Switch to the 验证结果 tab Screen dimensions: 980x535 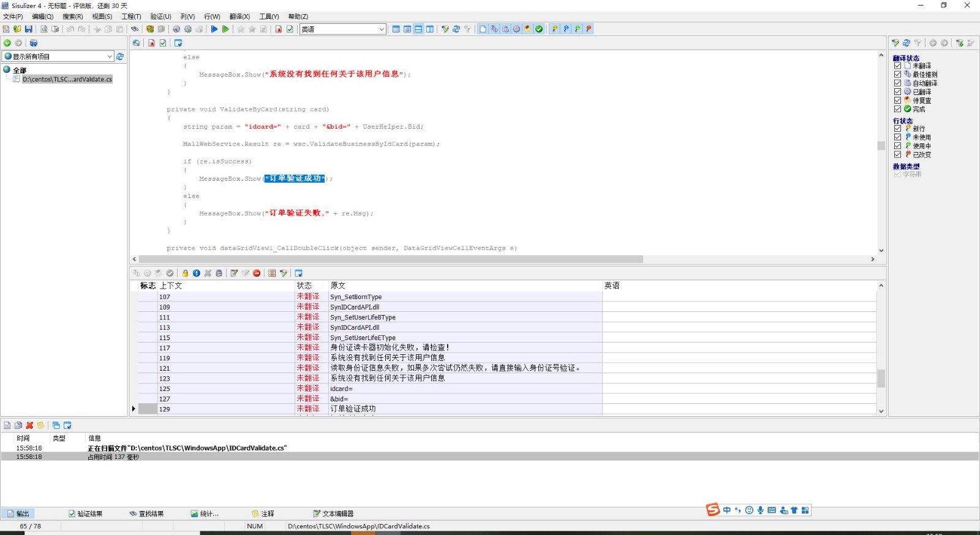85,514
